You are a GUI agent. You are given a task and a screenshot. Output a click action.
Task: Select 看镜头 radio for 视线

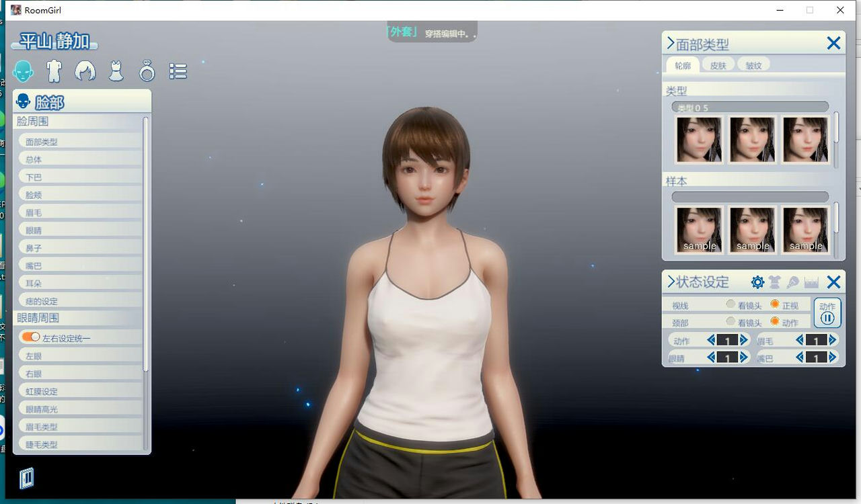pyautogui.click(x=731, y=304)
